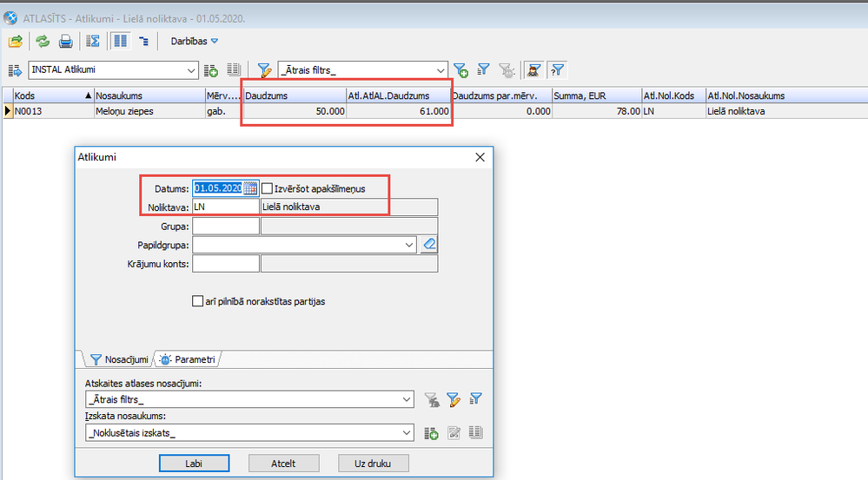Click the Daudzums column header
Screen dimensions: 868x480
point(295,95)
